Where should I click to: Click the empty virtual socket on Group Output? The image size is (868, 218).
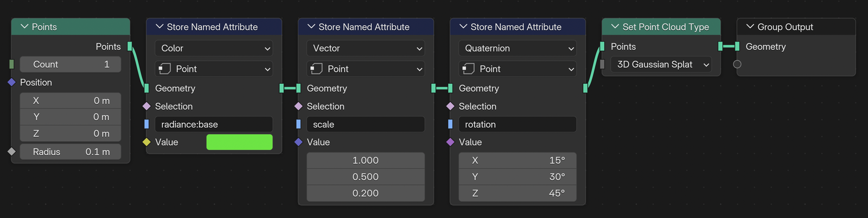[737, 64]
